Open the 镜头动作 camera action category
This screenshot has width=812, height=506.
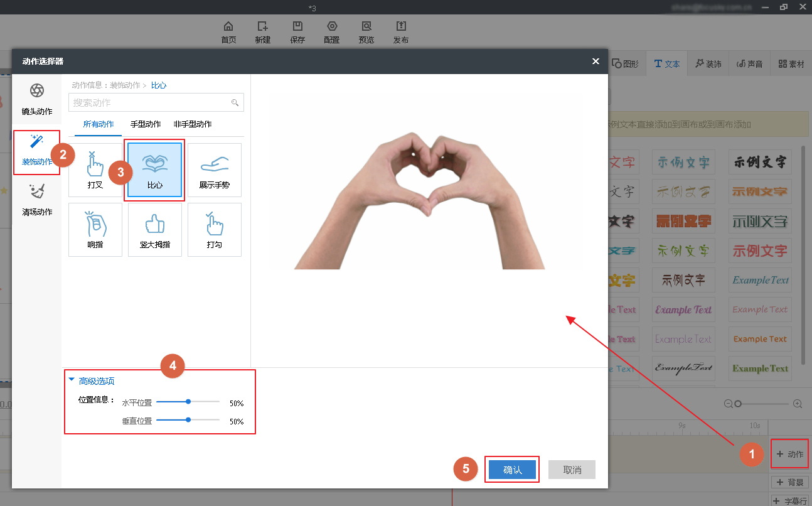tap(37, 99)
